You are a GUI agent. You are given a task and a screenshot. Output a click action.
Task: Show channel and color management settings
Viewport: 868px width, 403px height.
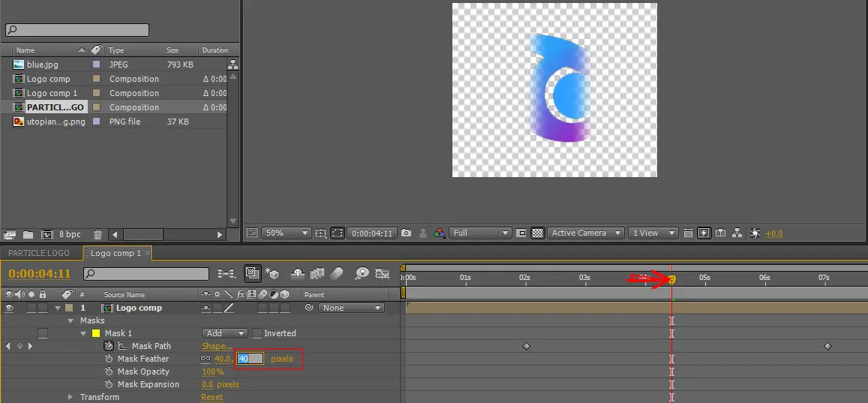[440, 233]
